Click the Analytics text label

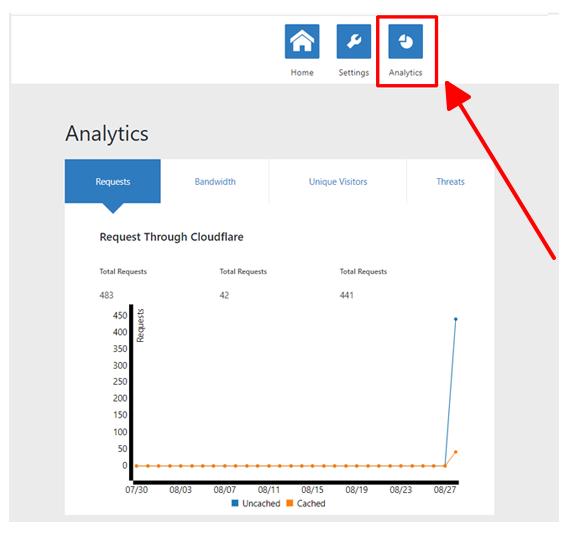tap(405, 72)
